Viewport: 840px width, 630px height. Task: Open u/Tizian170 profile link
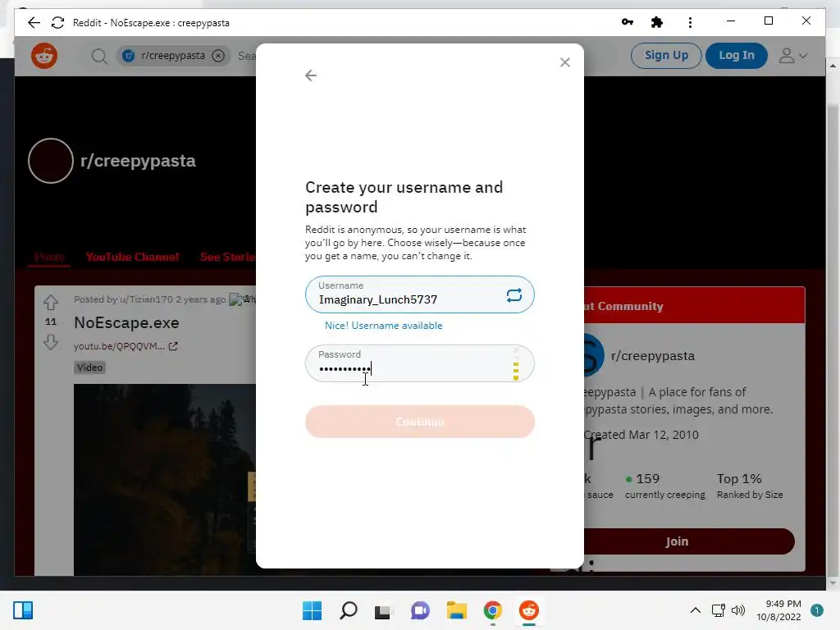[x=146, y=299]
